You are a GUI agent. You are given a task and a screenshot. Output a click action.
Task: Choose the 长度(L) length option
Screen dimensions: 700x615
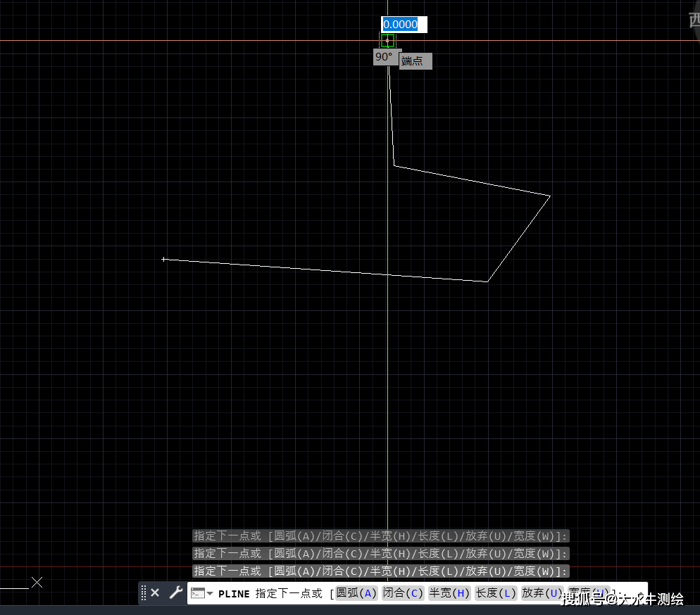point(496,593)
